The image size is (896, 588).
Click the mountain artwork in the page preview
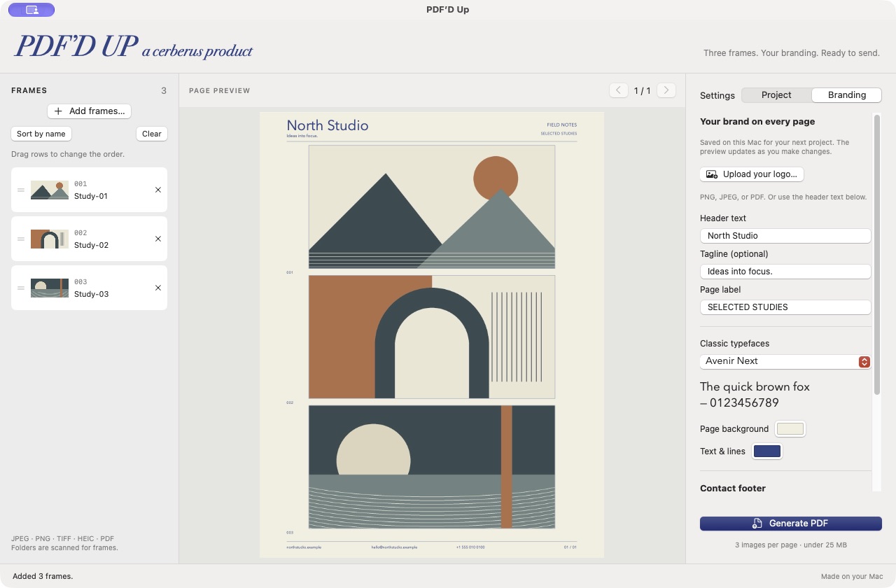point(432,207)
